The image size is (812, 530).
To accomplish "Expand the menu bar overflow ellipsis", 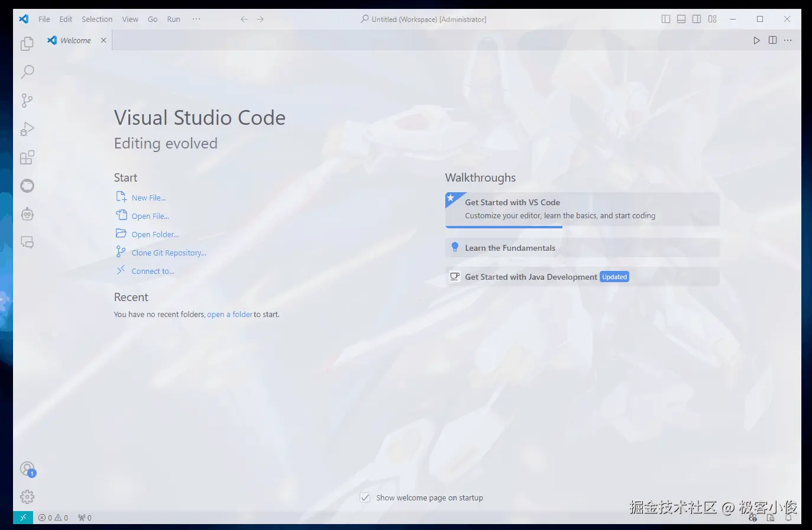I will coord(196,19).
